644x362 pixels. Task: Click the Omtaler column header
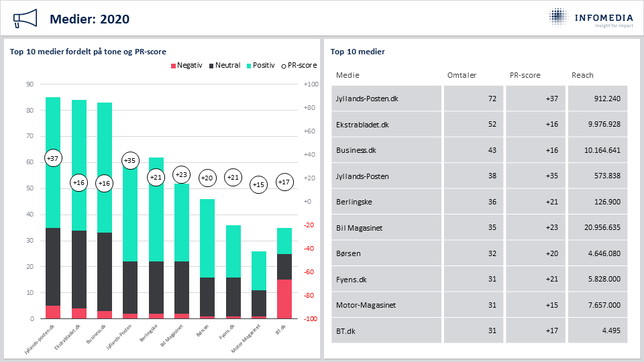click(462, 75)
